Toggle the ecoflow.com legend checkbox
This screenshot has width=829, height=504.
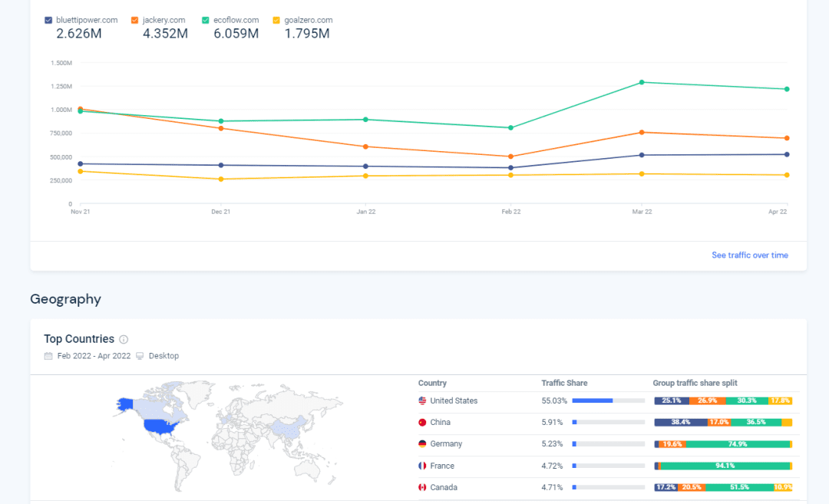[206, 20]
